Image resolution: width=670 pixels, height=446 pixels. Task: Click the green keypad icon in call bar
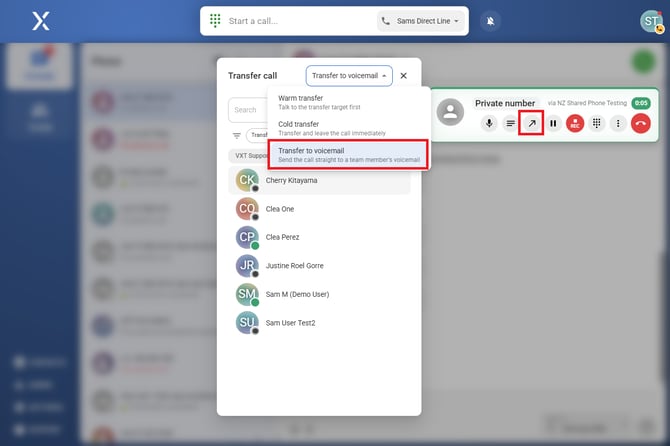click(x=215, y=21)
